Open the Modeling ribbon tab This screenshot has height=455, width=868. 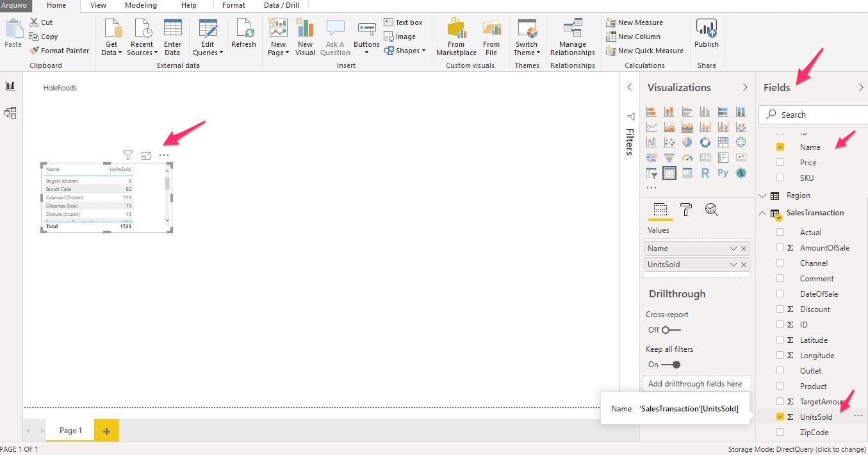(x=140, y=5)
